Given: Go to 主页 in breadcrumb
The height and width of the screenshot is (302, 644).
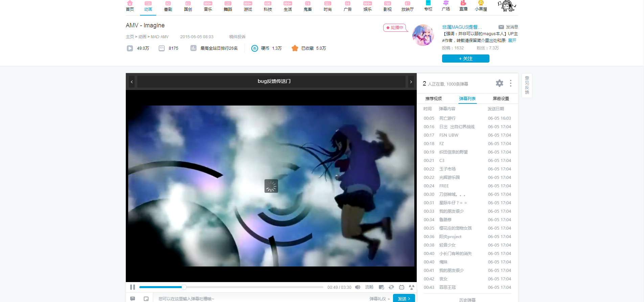Looking at the screenshot, I should (x=130, y=37).
